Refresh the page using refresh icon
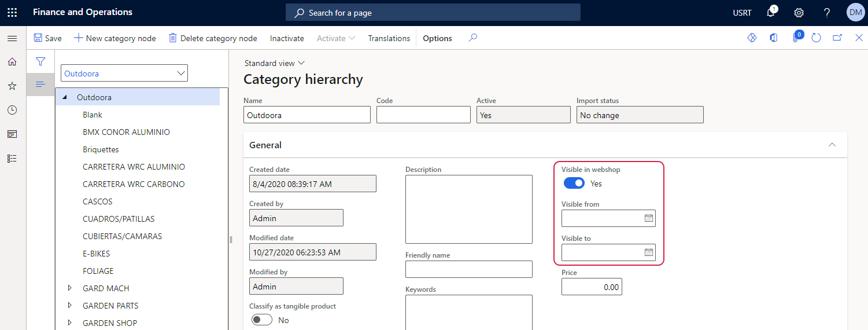This screenshot has width=868, height=330. (x=816, y=38)
